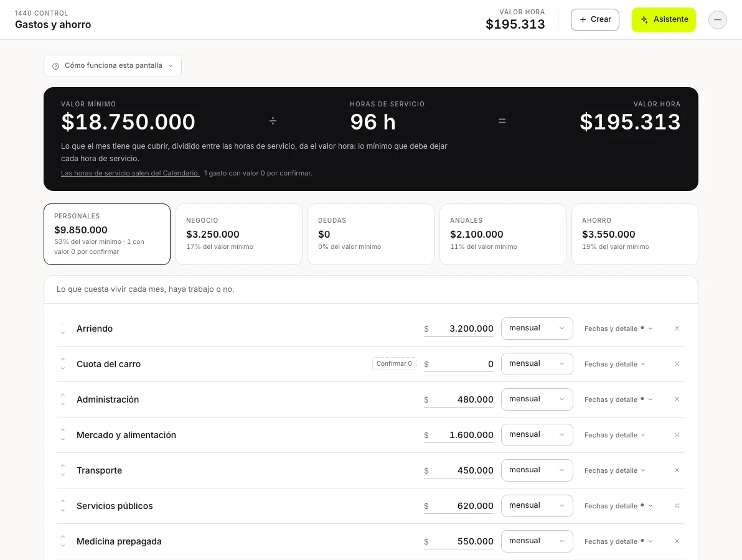The image size is (742, 560).
Task: Move Arriendo down one position
Action: coord(62,333)
